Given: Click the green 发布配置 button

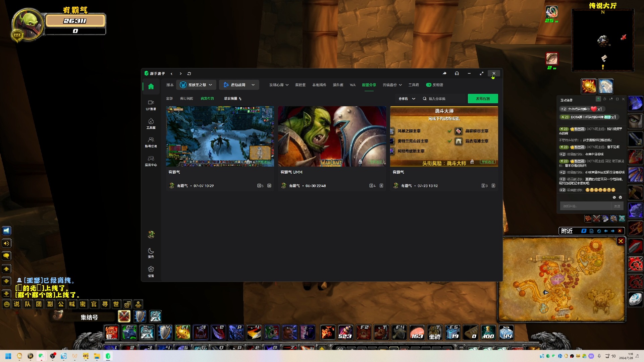Looking at the screenshot, I should pyautogui.click(x=483, y=99).
